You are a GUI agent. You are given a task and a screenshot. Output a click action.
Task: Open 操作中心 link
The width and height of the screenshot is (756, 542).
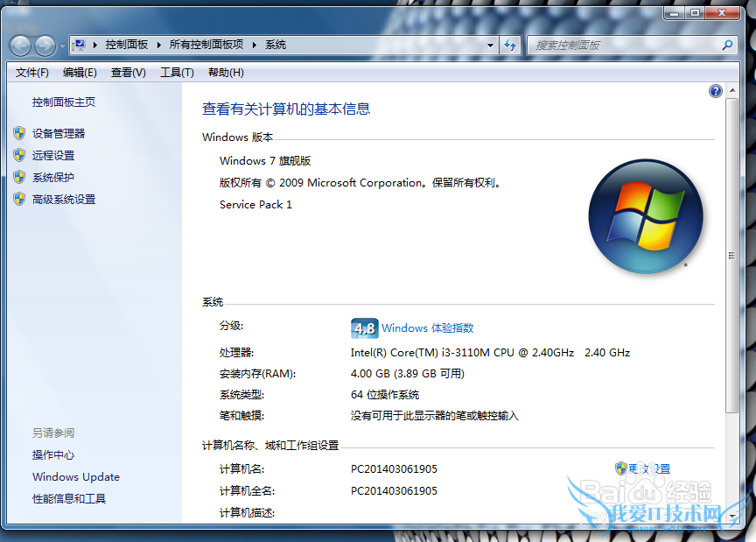53,455
